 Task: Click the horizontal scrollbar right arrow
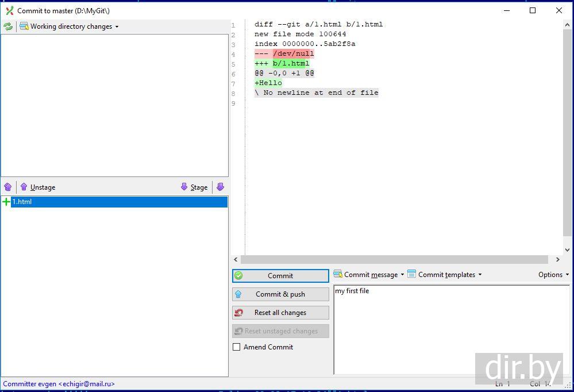[557, 259]
